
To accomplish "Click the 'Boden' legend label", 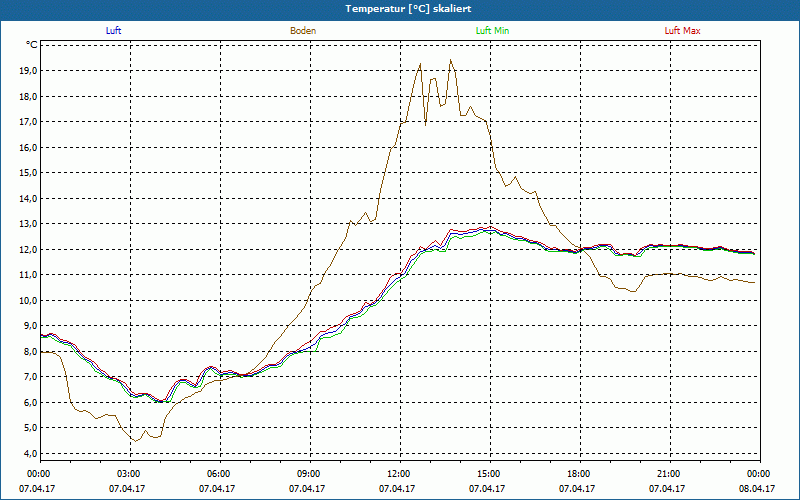I will [303, 31].
